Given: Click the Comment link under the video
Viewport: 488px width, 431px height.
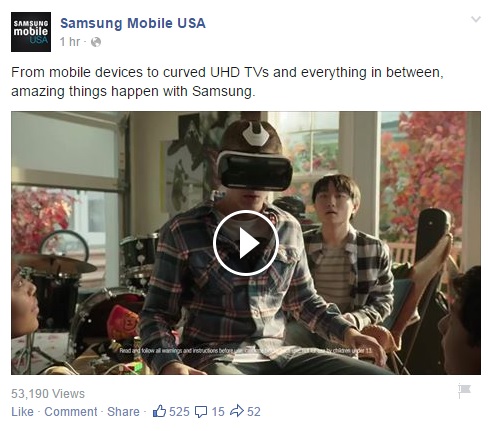Looking at the screenshot, I should click(71, 412).
